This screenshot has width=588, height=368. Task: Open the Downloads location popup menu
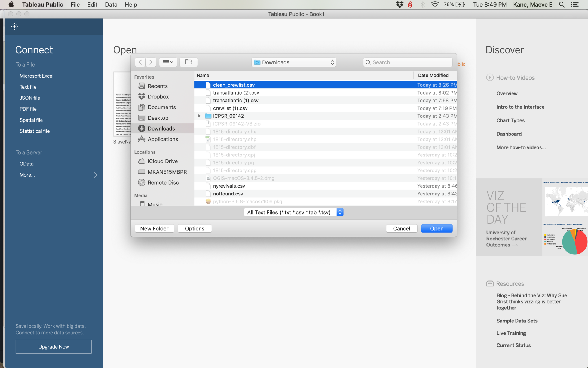(293, 62)
